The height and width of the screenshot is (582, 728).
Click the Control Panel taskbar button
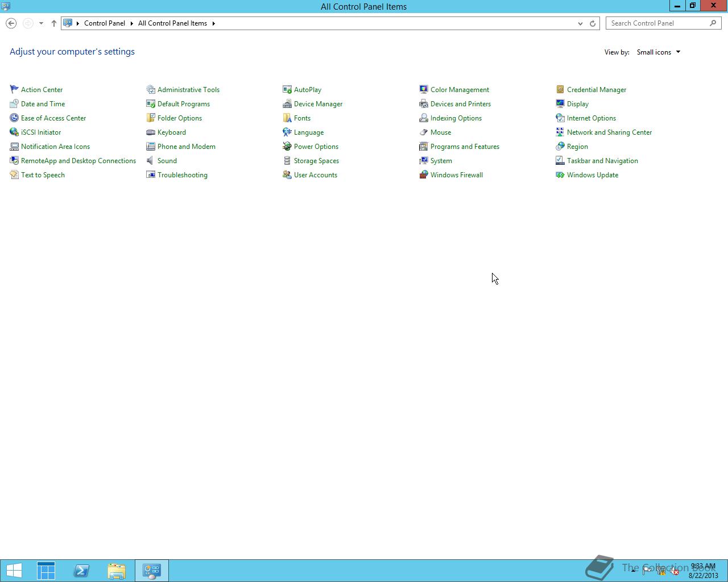tap(152, 571)
